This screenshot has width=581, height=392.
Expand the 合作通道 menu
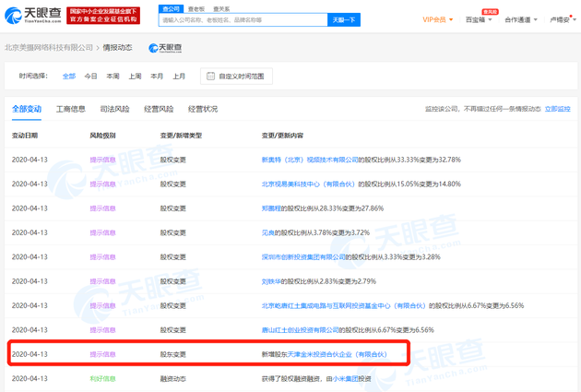(521, 19)
